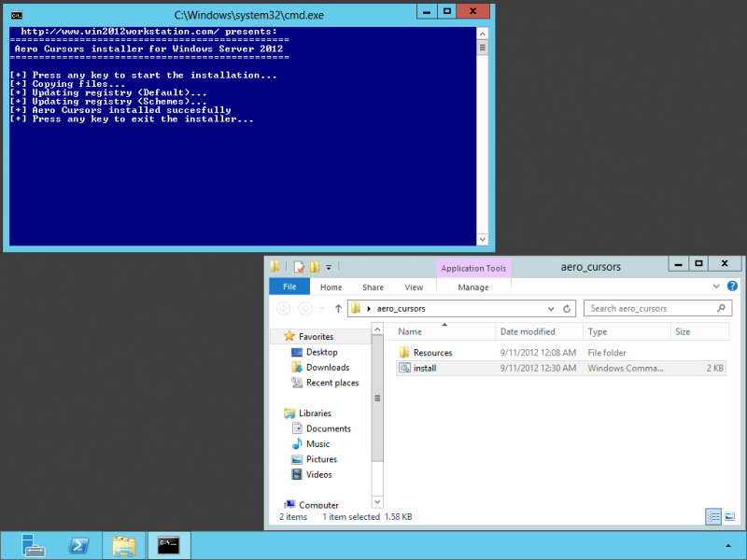Open the cmd.exe window system menu icon
This screenshot has width=747, height=560.
(17, 15)
